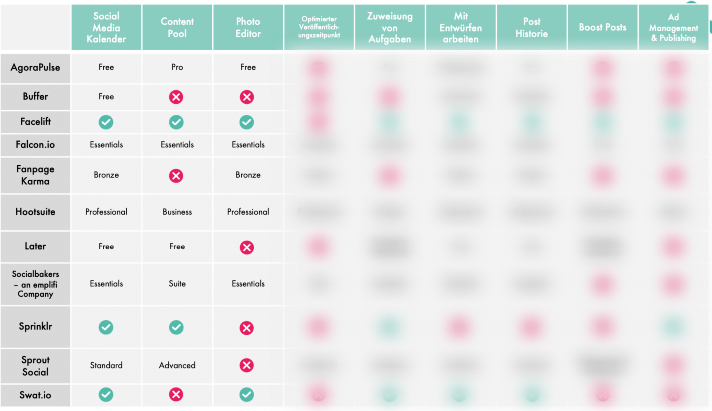The height and width of the screenshot is (411, 712).
Task: Select the Photo Editor column header
Action: (x=247, y=27)
